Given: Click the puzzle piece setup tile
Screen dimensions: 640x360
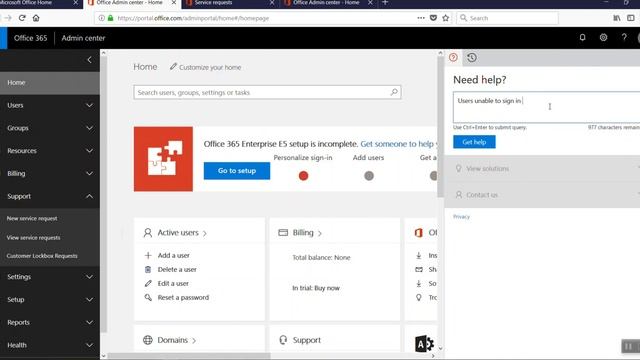Looking at the screenshot, I should coord(163,159).
